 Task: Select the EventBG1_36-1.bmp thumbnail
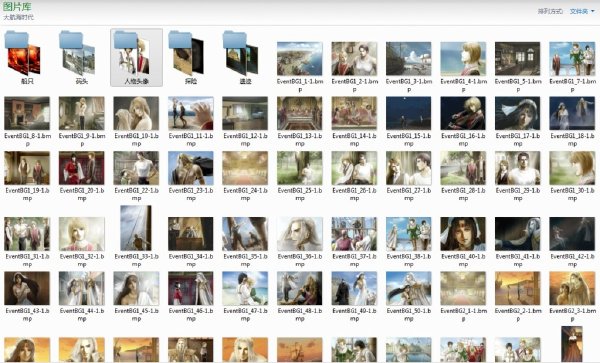point(300,234)
